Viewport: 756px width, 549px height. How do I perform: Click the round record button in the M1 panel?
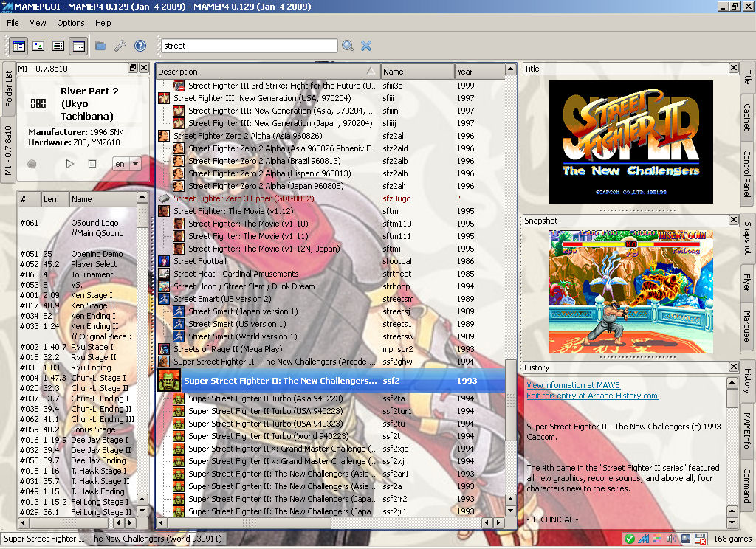[x=32, y=164]
